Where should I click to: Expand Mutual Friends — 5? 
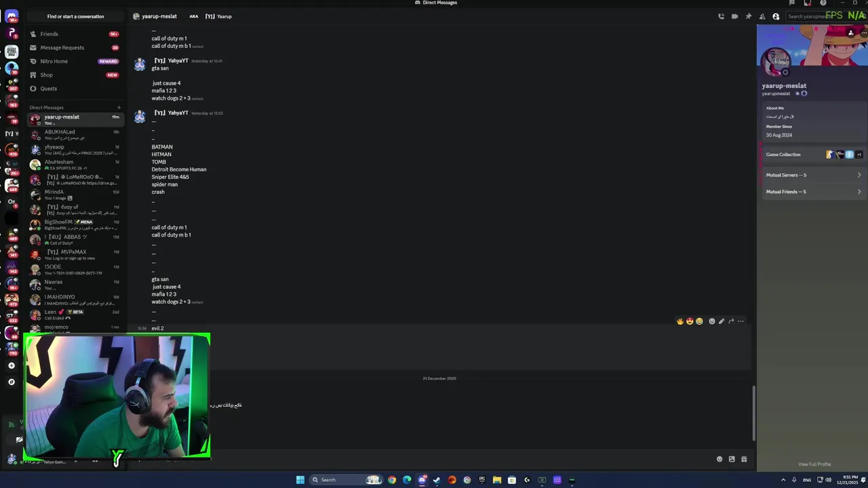tap(813, 192)
